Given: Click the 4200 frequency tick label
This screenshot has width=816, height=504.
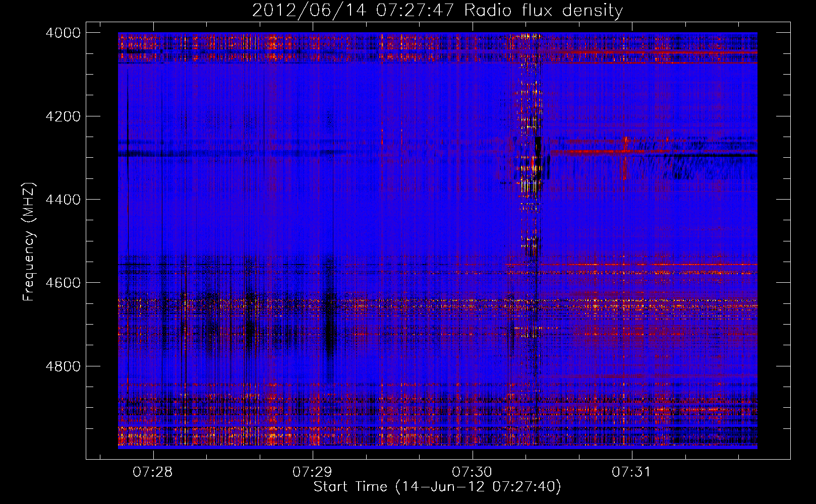Looking at the screenshot, I should pyautogui.click(x=63, y=116).
